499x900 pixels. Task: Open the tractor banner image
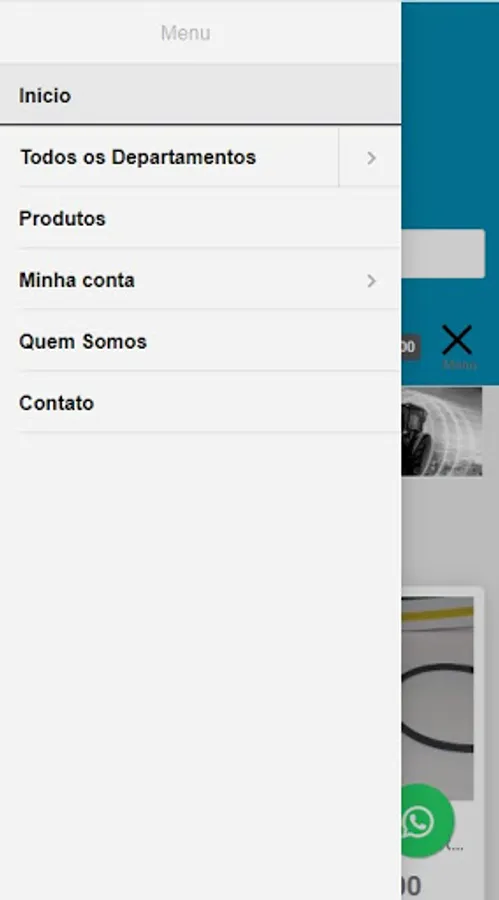click(x=442, y=432)
